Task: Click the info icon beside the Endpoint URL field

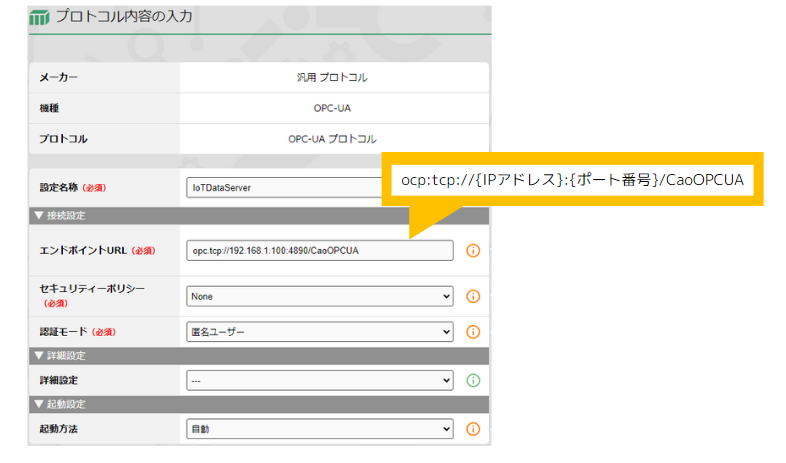Action: click(x=473, y=250)
